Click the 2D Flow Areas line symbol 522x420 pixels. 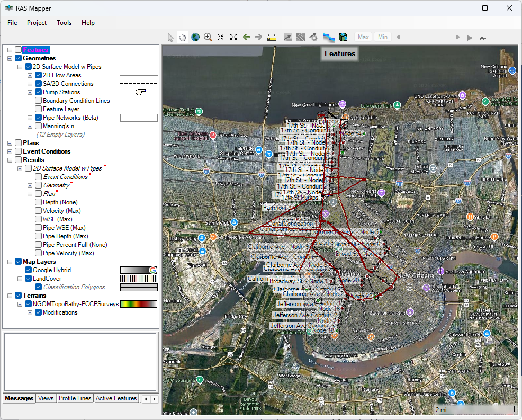(x=139, y=75)
